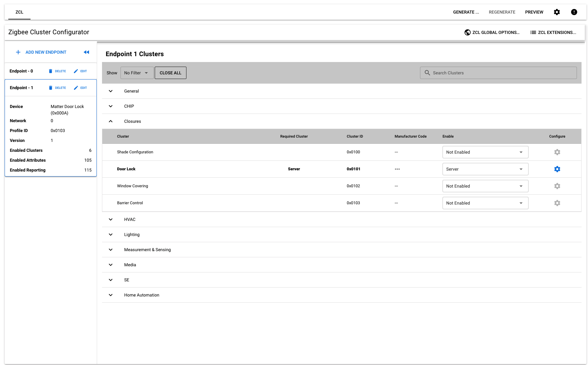This screenshot has width=588, height=365.
Task: Open ZCL EXTENSIONS
Action: click(x=553, y=32)
